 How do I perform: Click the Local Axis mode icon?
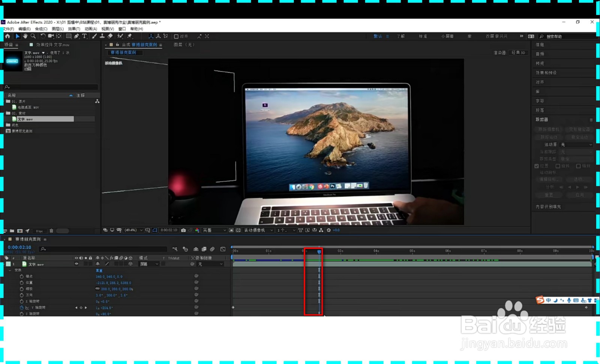pos(151,36)
